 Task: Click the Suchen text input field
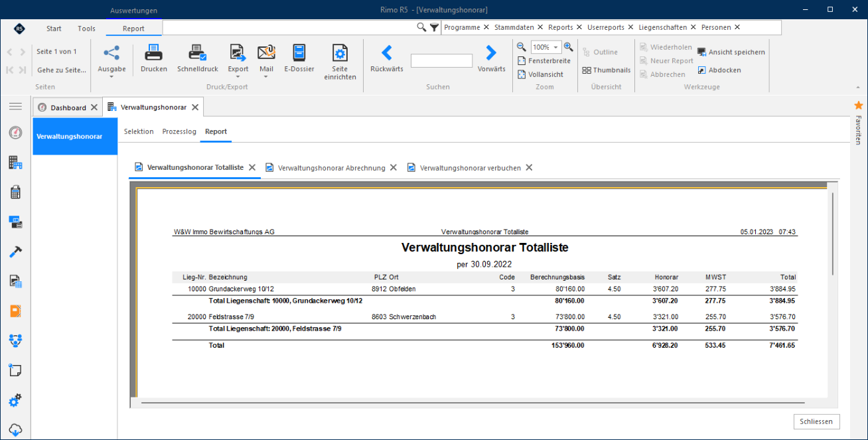tap(441, 61)
